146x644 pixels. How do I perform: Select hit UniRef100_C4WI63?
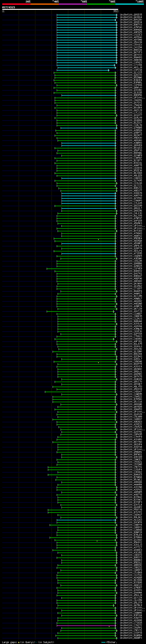click(x=131, y=178)
